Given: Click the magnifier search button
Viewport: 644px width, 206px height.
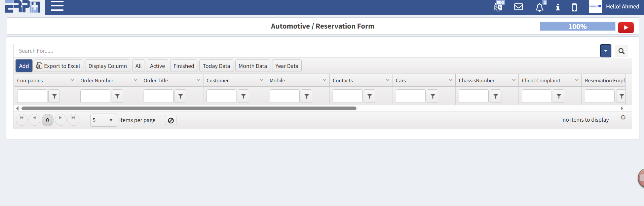Looking at the screenshot, I should pyautogui.click(x=621, y=51).
